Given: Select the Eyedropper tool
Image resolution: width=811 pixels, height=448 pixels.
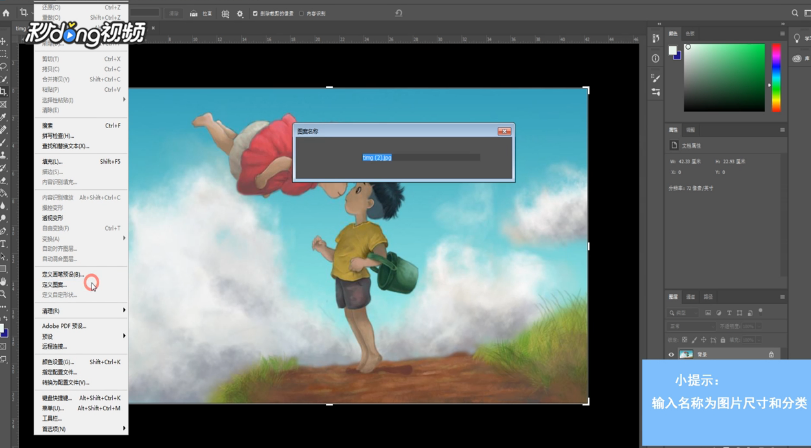Looking at the screenshot, I should (3, 117).
